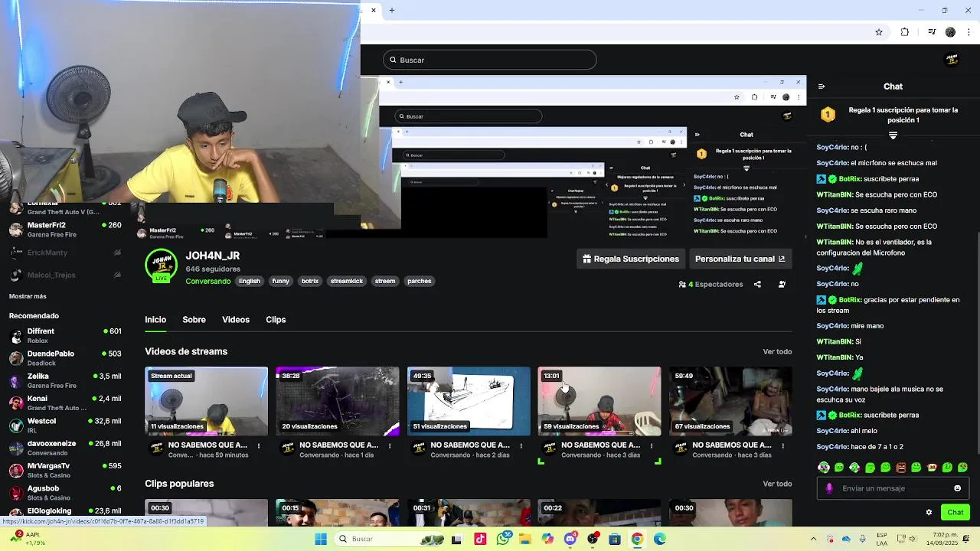Bookmark this page with star icon

click(x=879, y=32)
